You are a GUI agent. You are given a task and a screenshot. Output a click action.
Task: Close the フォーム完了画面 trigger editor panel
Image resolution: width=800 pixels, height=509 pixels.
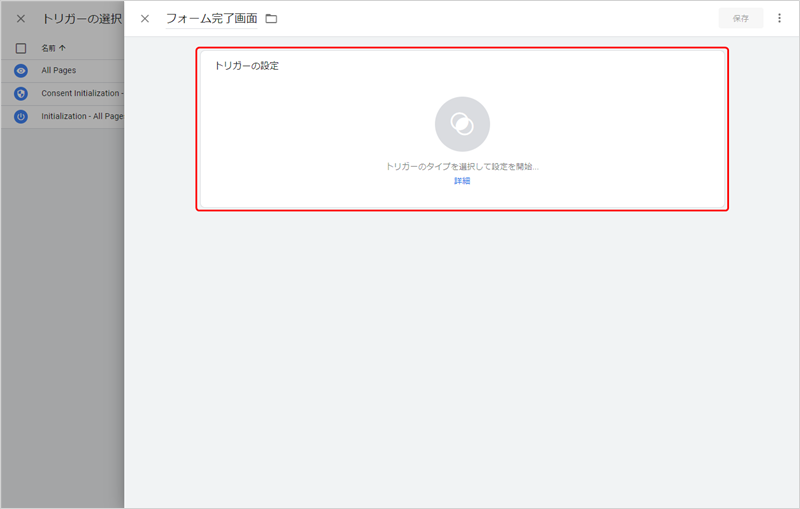145,19
